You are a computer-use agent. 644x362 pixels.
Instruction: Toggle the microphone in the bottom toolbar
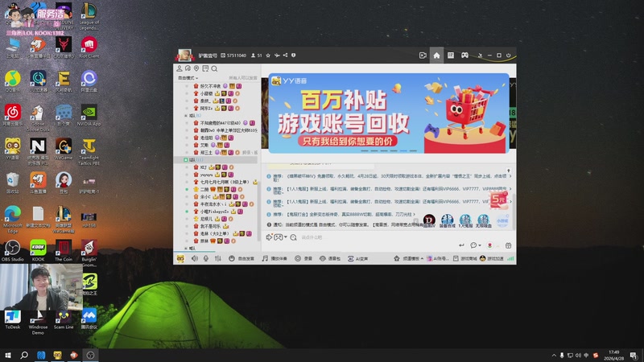206,258
